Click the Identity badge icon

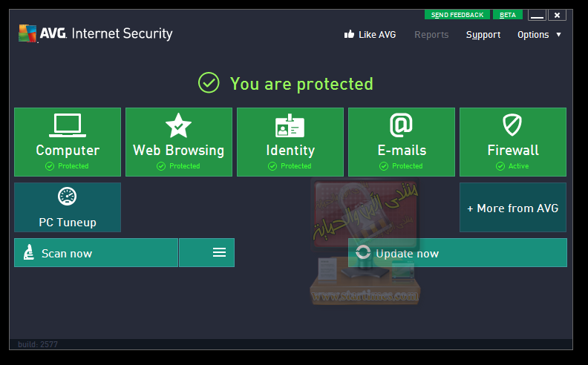point(290,125)
